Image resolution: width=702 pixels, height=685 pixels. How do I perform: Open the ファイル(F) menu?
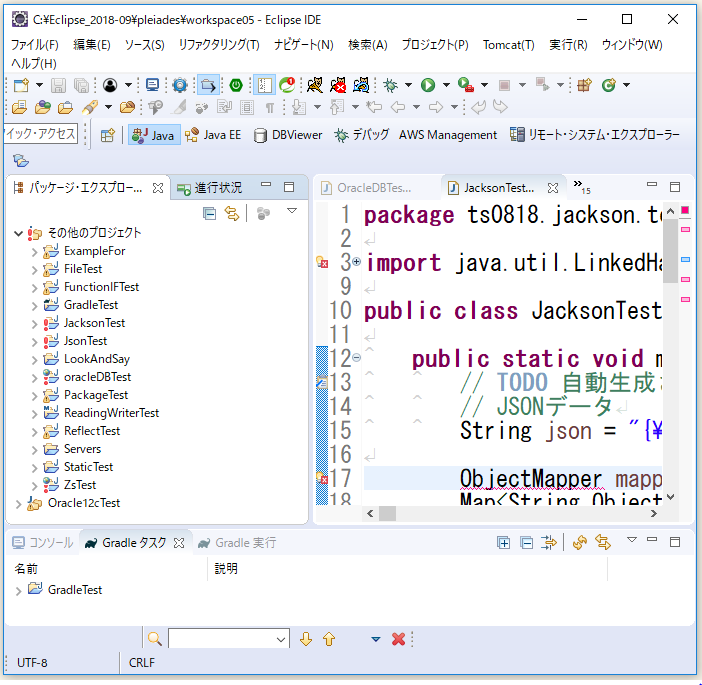coord(34,45)
